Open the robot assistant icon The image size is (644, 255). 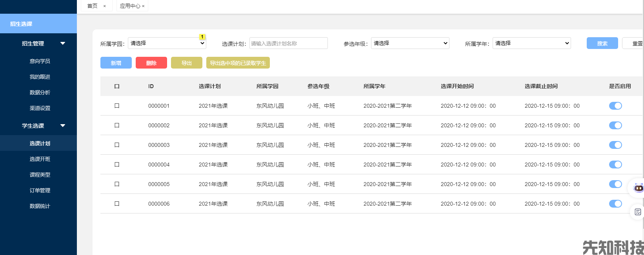click(639, 188)
